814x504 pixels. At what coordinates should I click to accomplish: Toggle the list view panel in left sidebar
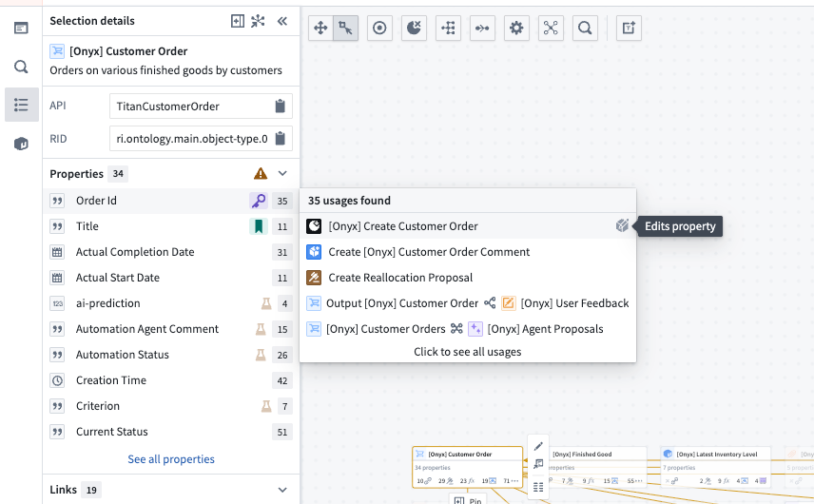click(21, 105)
